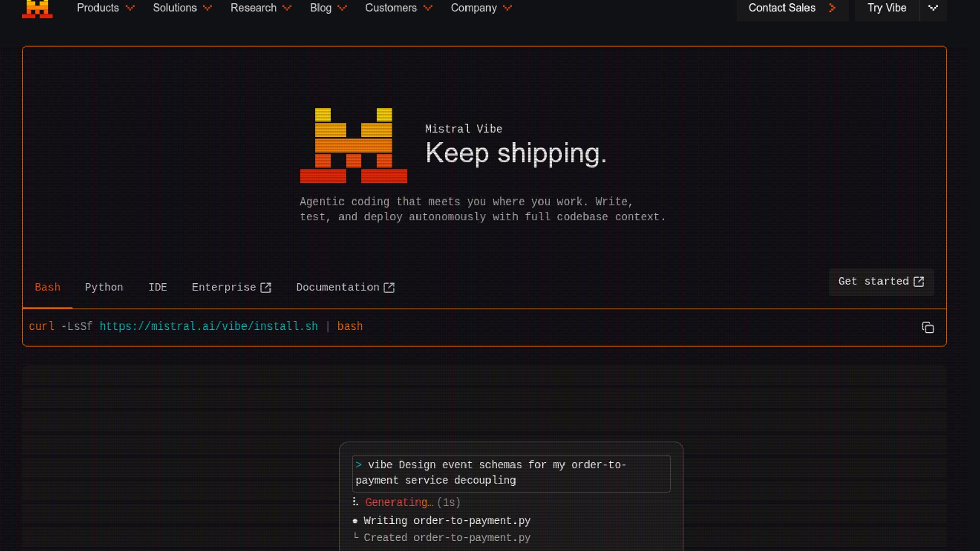Open the Enterprise link
Screen dimensions: 980x551
[231, 287]
